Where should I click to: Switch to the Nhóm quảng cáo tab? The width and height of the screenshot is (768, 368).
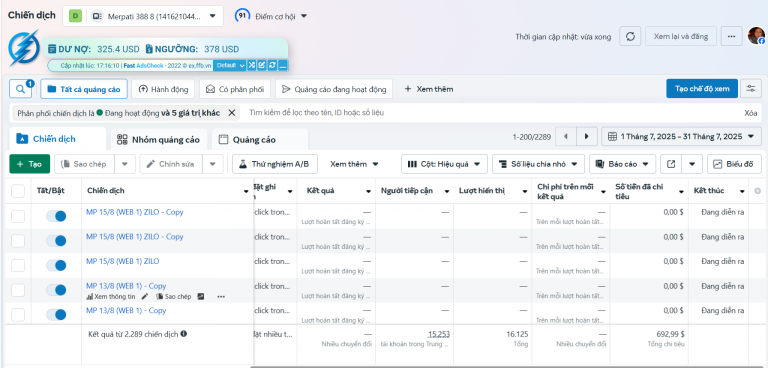tap(159, 140)
